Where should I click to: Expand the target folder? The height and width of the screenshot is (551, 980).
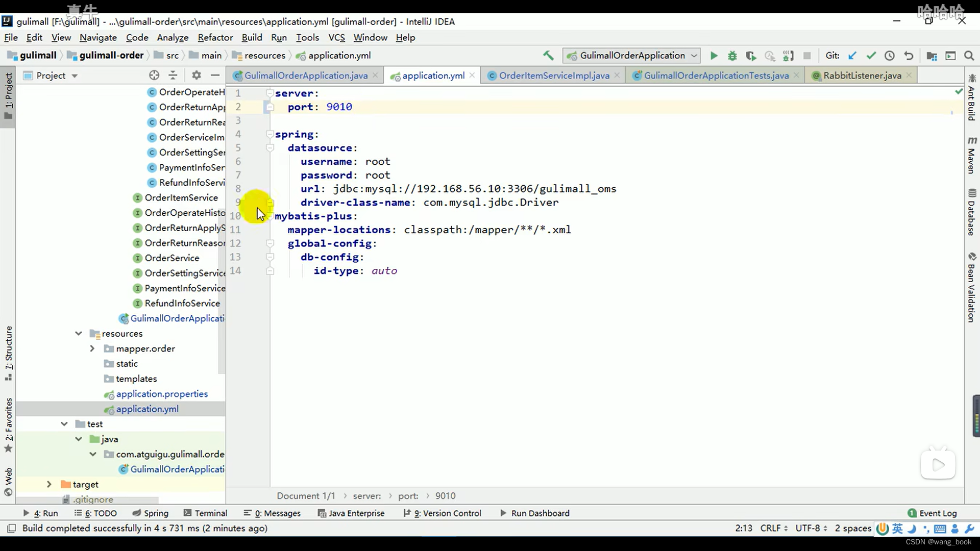(x=50, y=485)
